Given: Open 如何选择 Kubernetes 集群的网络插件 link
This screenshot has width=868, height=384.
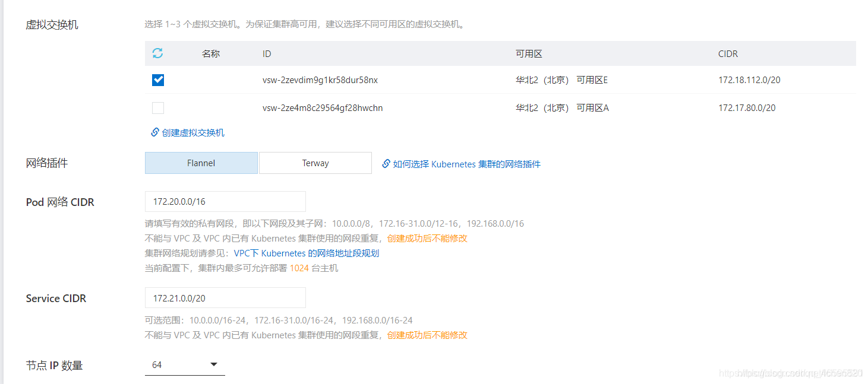Looking at the screenshot, I should [x=461, y=164].
